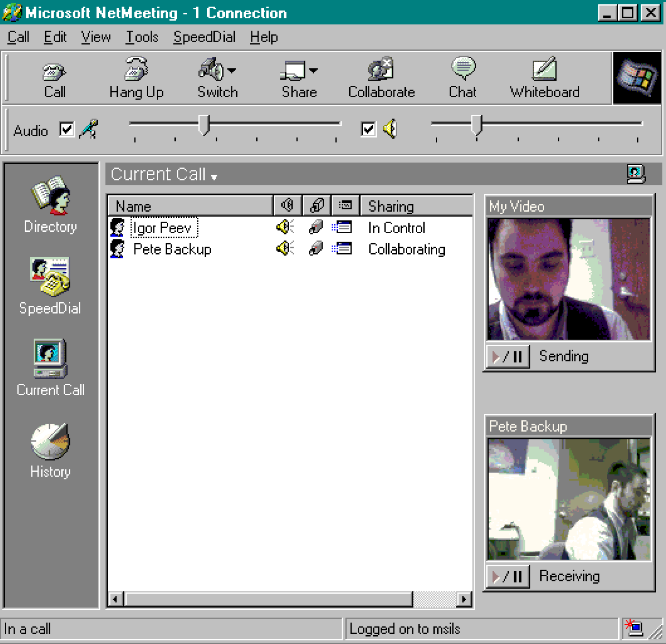Open the Edit menu
Viewport: 666px width, 644px height.
[55, 37]
